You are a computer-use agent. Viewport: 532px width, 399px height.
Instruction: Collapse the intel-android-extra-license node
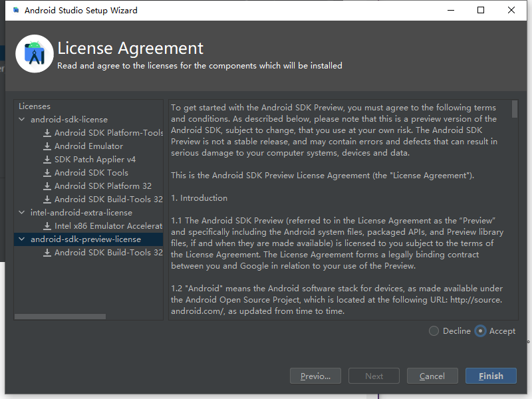click(23, 213)
